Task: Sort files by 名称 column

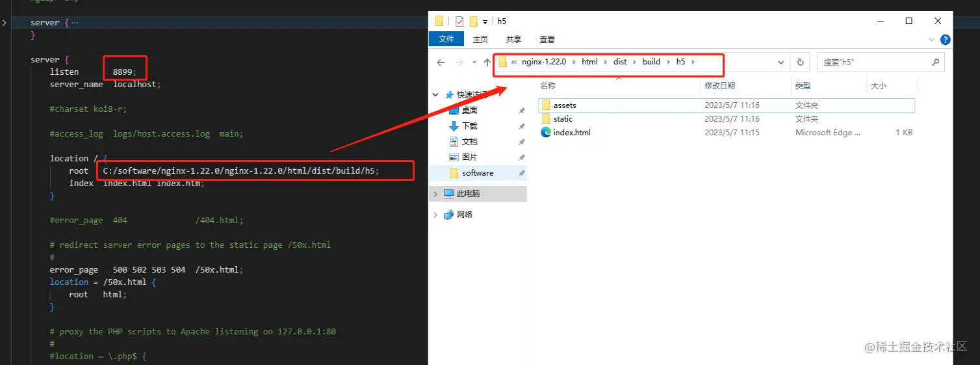Action: (x=548, y=85)
